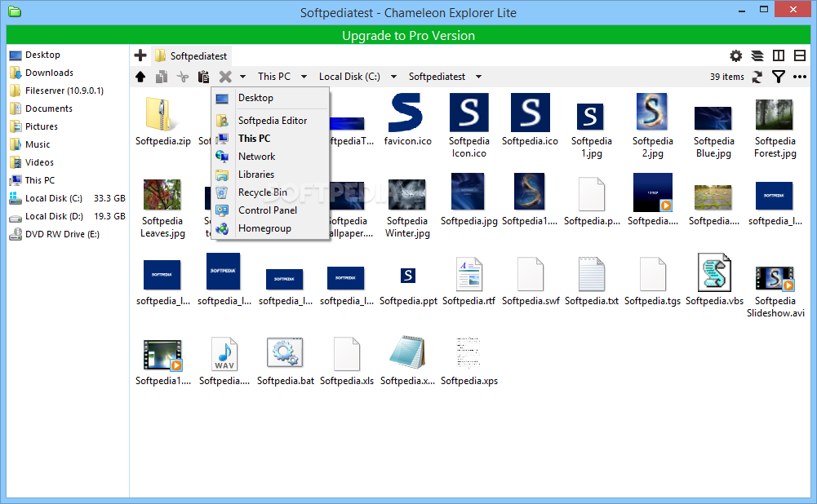Split view horizontally with rows icon

coord(800,55)
